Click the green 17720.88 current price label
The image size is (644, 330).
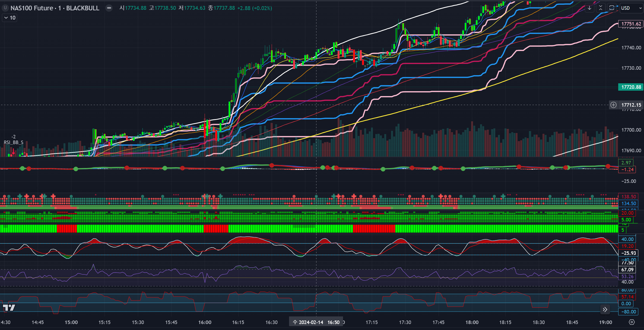(x=631, y=87)
